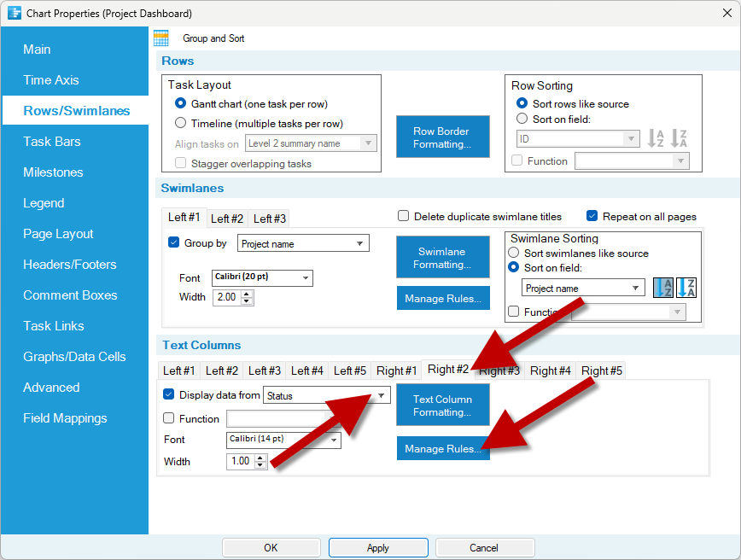The height and width of the screenshot is (560, 741).
Task: Click swimlane sort descending Z-A icon
Action: click(686, 288)
